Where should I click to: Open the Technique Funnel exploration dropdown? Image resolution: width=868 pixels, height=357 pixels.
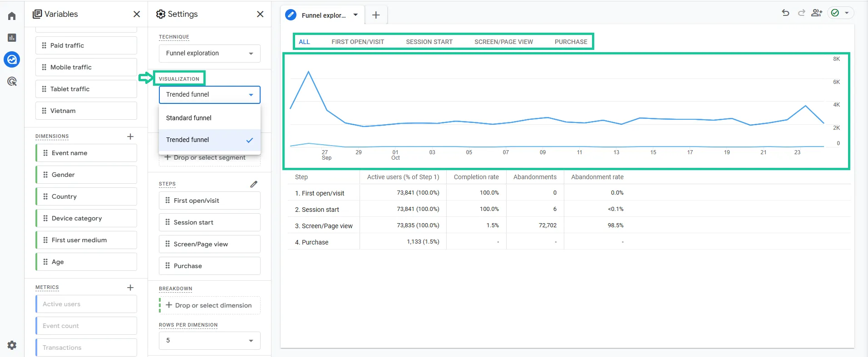tap(210, 54)
